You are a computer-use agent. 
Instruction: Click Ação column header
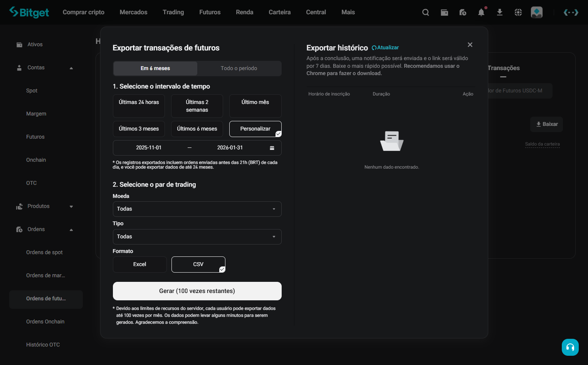pyautogui.click(x=468, y=94)
